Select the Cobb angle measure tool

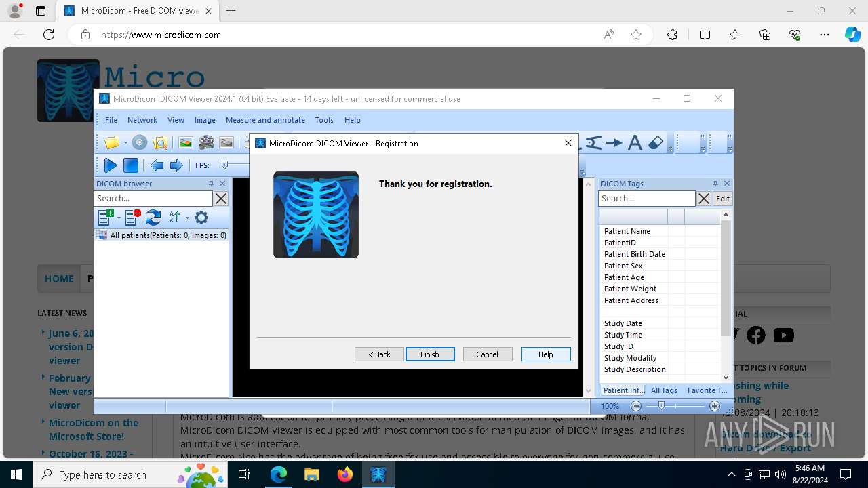coord(593,142)
